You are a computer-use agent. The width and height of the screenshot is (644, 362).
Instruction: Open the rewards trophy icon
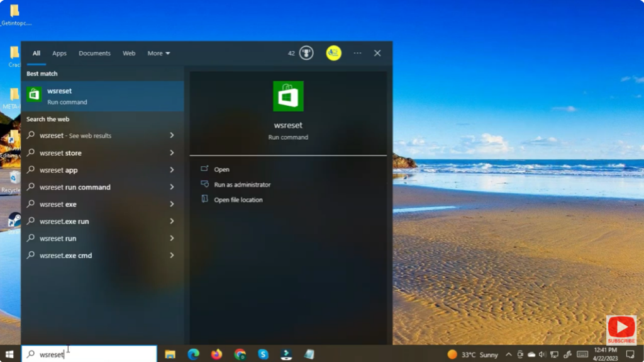tap(306, 54)
